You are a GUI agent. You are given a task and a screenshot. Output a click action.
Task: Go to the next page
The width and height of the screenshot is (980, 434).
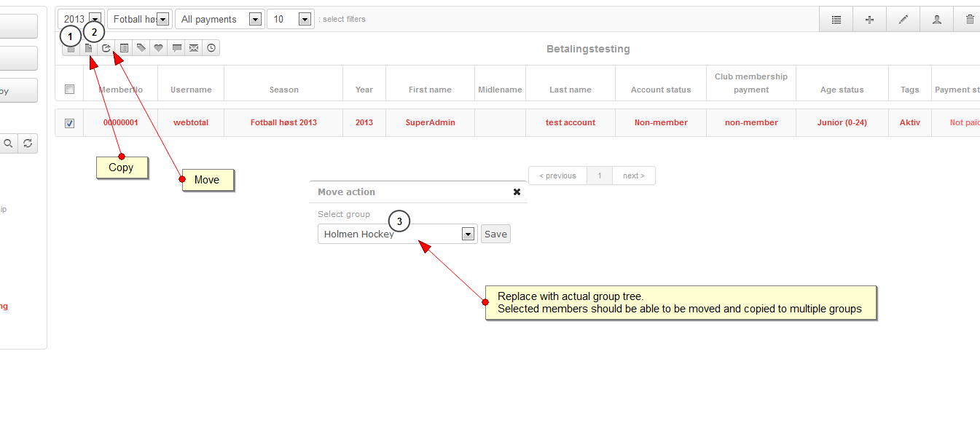tap(634, 175)
